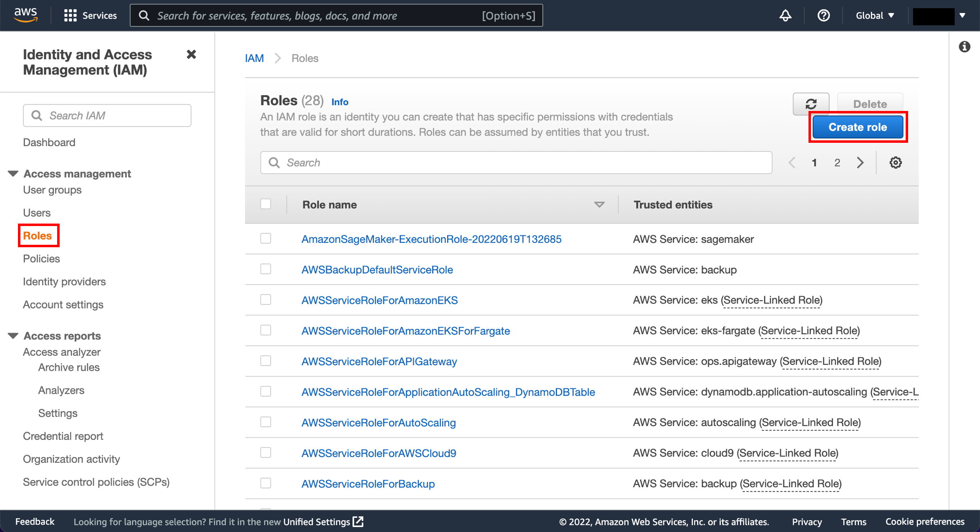The width and height of the screenshot is (980, 532).
Task: Click Feedback in footer
Action: point(35,521)
